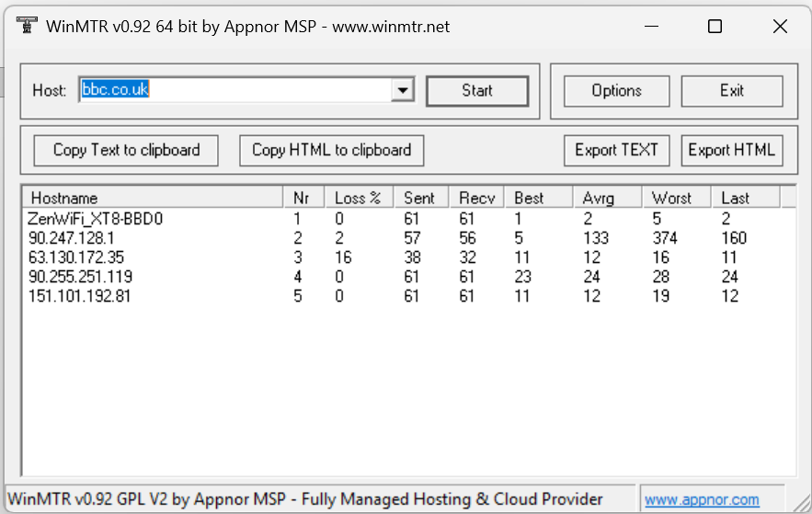This screenshot has width=812, height=514.
Task: Click the Export TEXT button
Action: (616, 151)
